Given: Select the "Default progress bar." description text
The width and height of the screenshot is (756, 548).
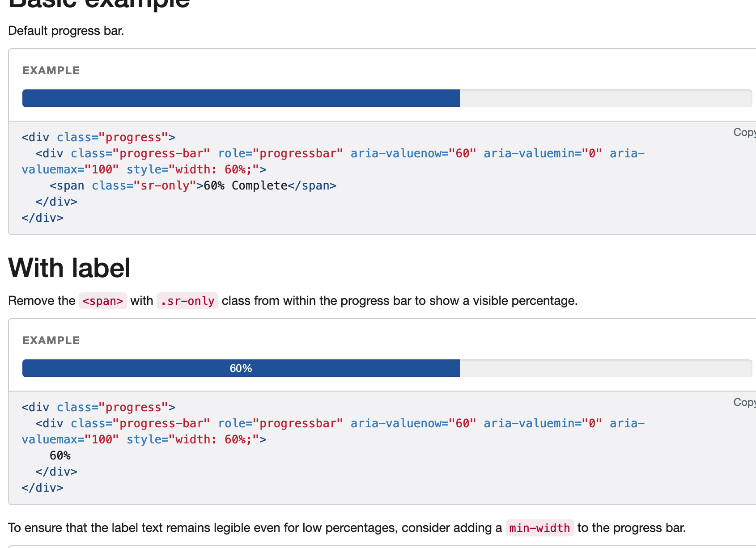Looking at the screenshot, I should (x=66, y=30).
